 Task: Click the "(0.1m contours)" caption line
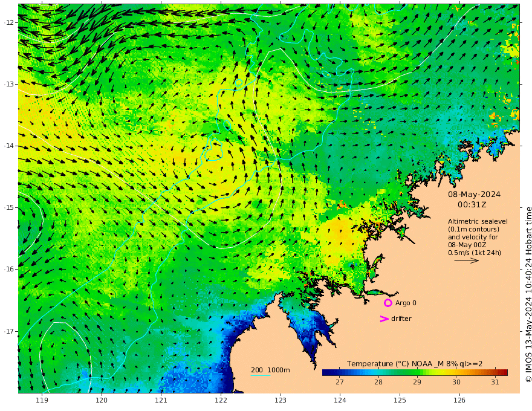(473, 229)
